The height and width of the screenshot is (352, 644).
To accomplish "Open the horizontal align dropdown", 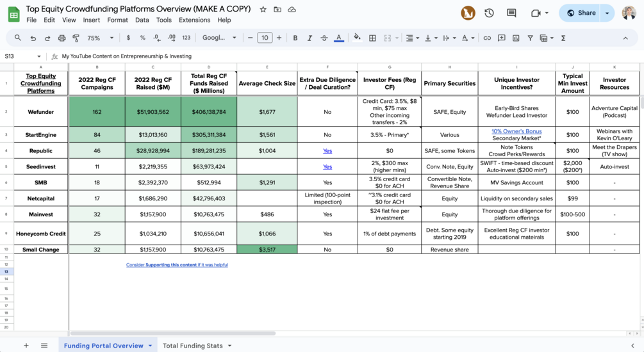I will (x=413, y=38).
